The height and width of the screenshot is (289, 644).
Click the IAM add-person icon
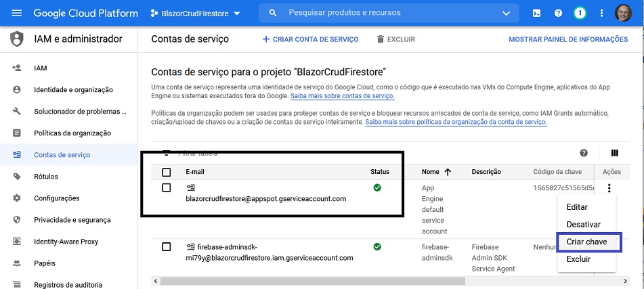[x=17, y=68]
